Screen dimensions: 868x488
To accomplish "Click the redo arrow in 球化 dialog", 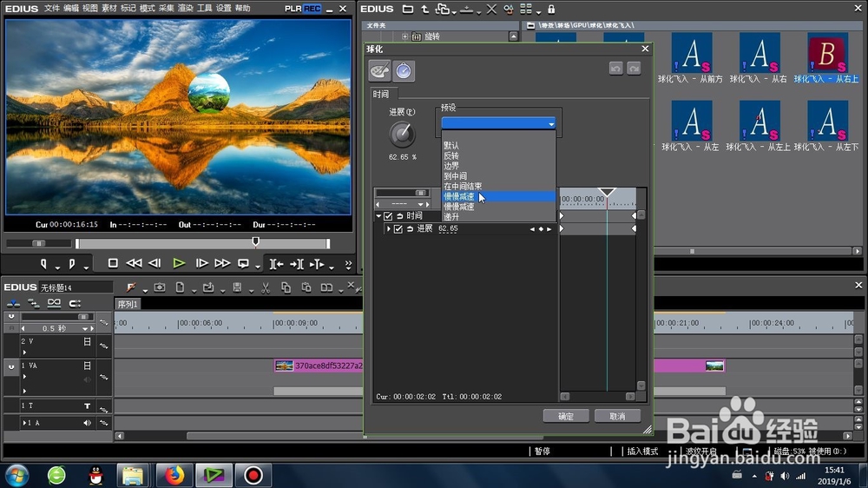I will (x=634, y=68).
